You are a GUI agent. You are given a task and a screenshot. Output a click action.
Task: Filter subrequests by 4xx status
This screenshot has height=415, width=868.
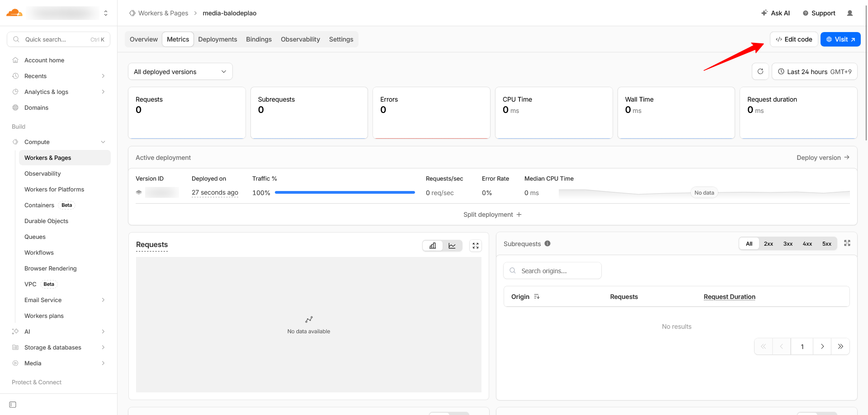[807, 244]
